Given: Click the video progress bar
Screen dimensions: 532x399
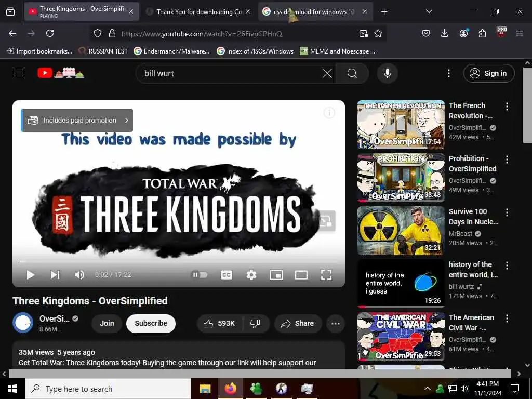Looking at the screenshot, I should tap(179, 262).
